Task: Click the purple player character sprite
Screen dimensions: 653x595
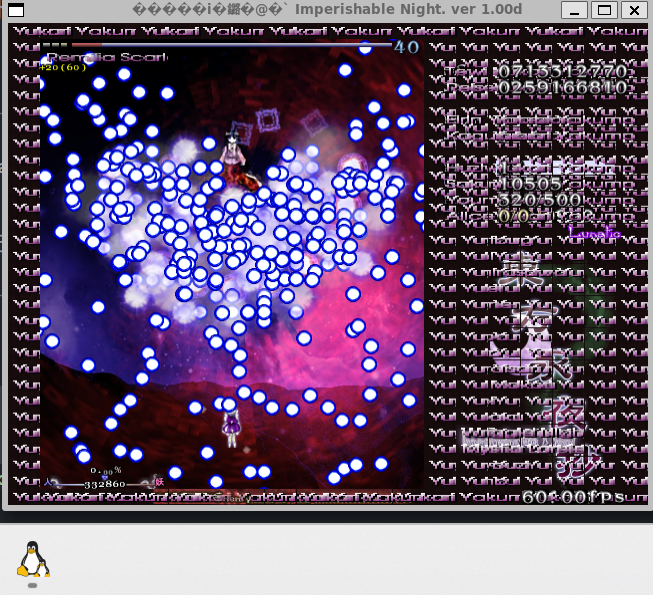Action: coord(231,428)
